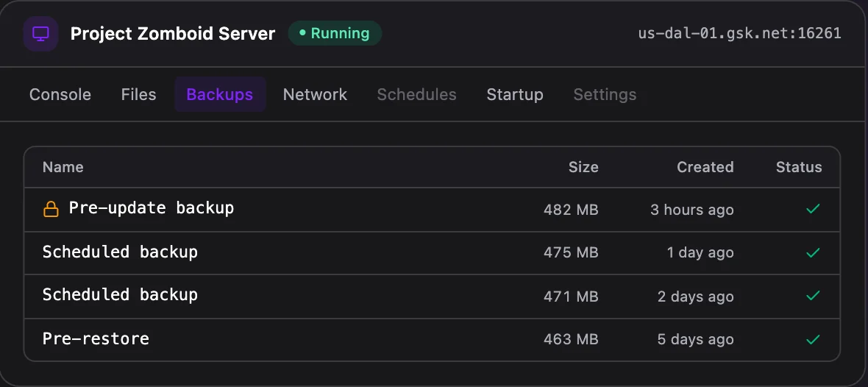Open the Startup tab
This screenshot has height=387, width=868.
click(515, 95)
